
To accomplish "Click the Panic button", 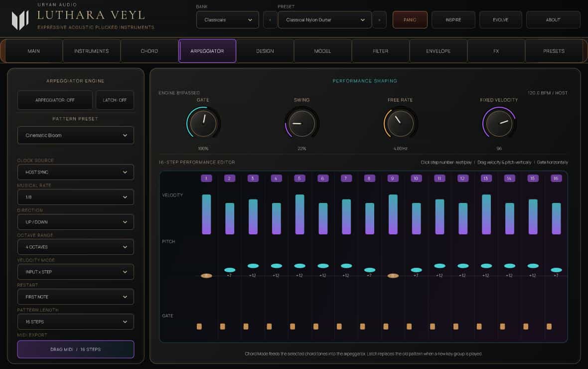I will click(x=410, y=20).
